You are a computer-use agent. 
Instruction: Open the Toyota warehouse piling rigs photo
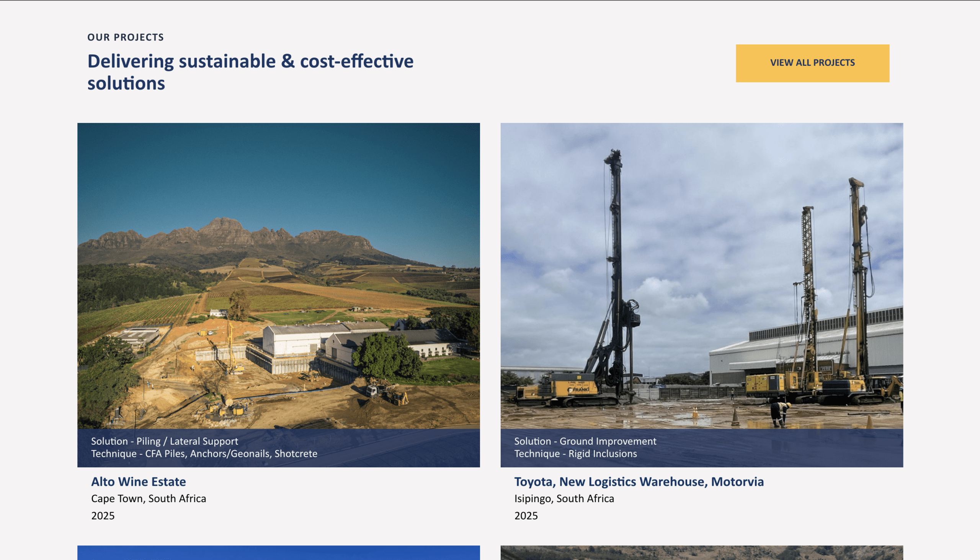coord(701,276)
